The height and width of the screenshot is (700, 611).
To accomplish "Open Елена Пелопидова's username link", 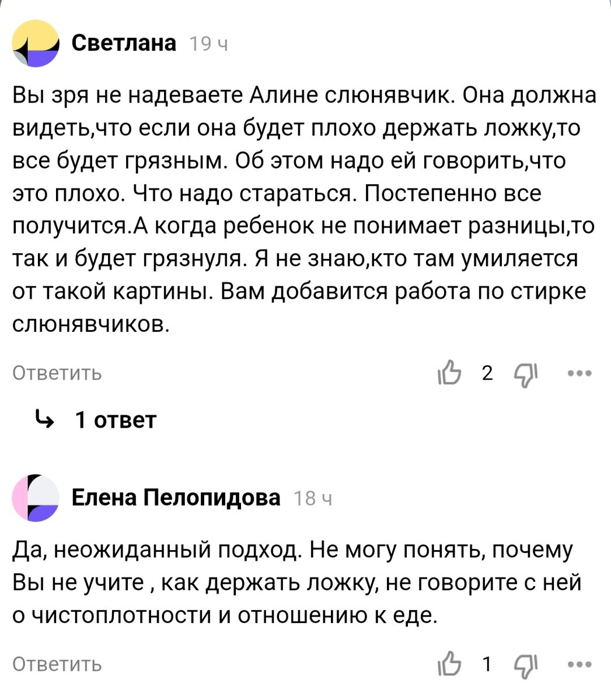I will tap(175, 498).
